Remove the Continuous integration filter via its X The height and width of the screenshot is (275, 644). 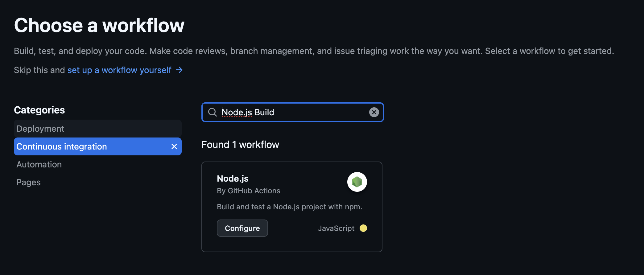(174, 146)
